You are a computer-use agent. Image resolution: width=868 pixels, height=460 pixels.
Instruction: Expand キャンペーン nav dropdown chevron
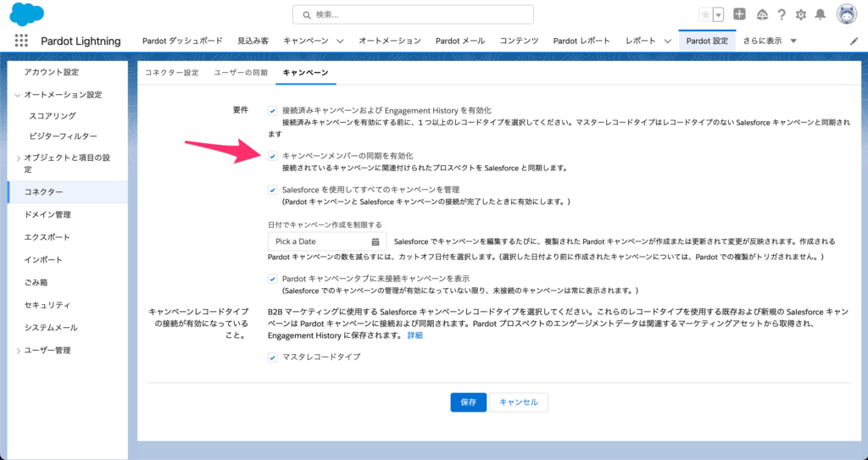[x=340, y=41]
